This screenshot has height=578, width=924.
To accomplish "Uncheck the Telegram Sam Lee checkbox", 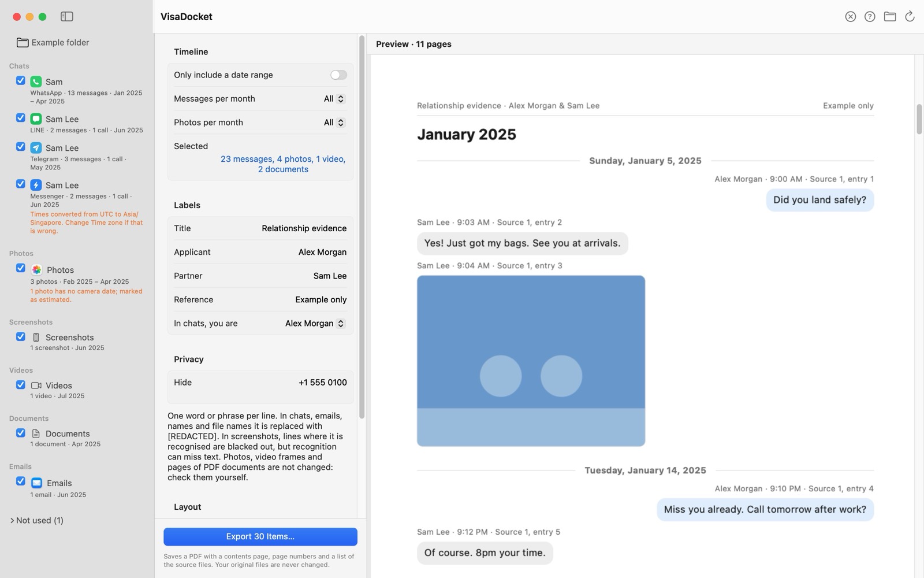I will (x=21, y=147).
